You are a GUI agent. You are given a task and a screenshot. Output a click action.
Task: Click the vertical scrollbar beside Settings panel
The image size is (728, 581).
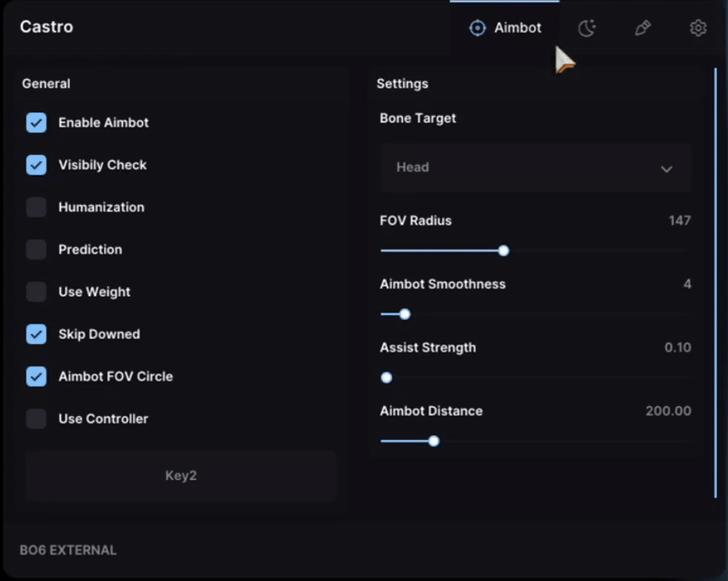(715, 283)
